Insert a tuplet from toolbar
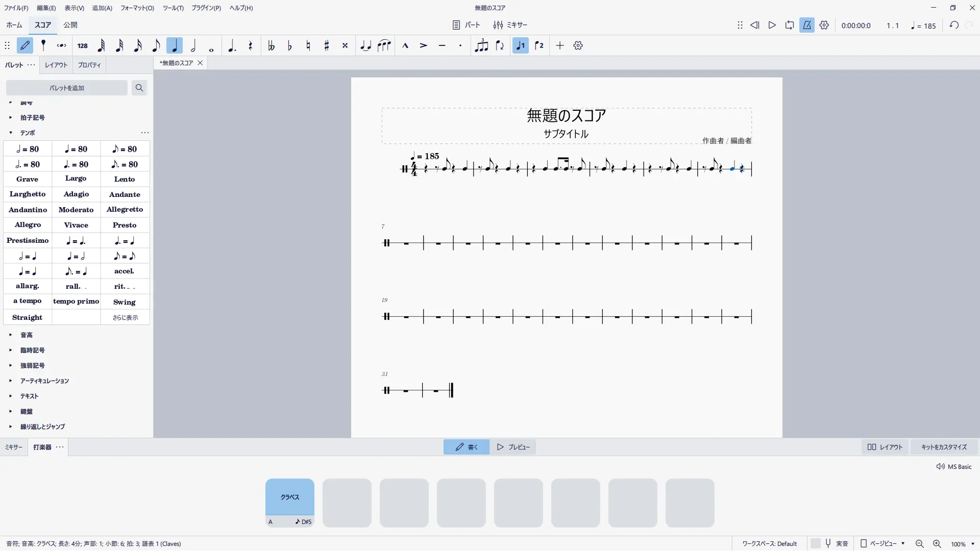The image size is (980, 551). pos(481,46)
